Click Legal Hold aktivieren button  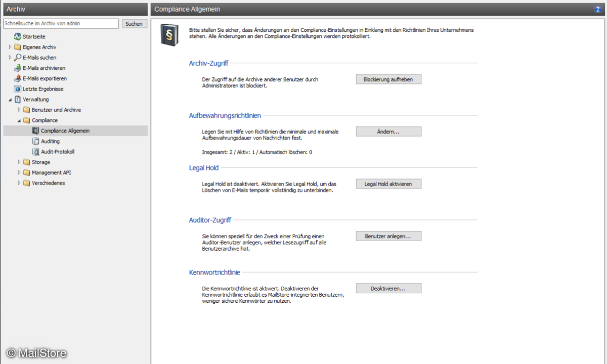(388, 184)
